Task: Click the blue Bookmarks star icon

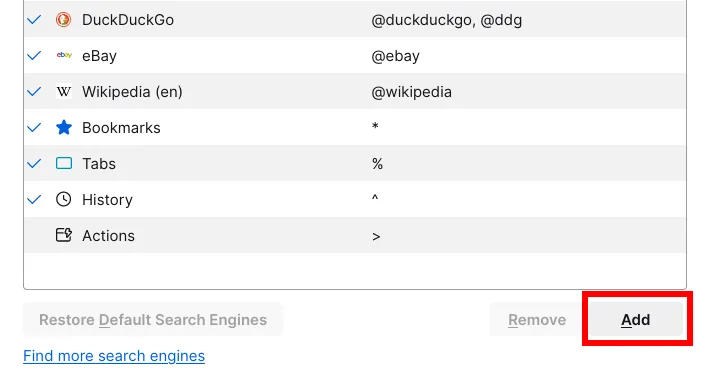Action: (x=64, y=127)
